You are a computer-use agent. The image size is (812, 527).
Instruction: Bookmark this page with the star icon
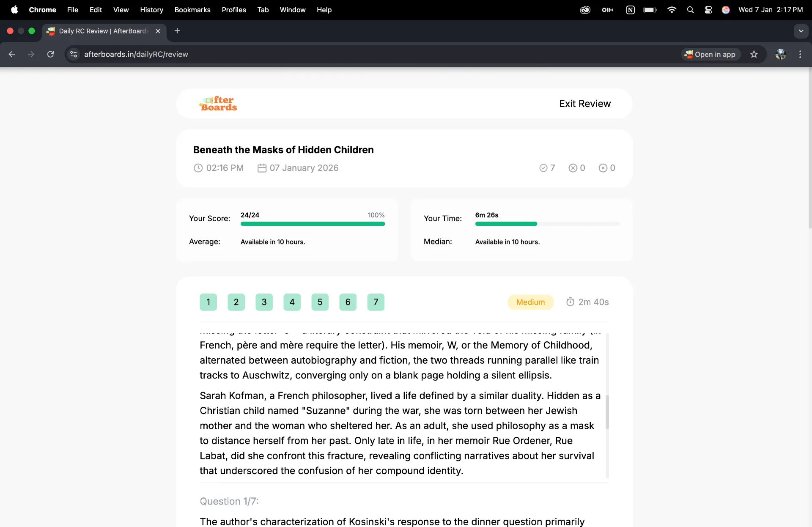coord(754,54)
